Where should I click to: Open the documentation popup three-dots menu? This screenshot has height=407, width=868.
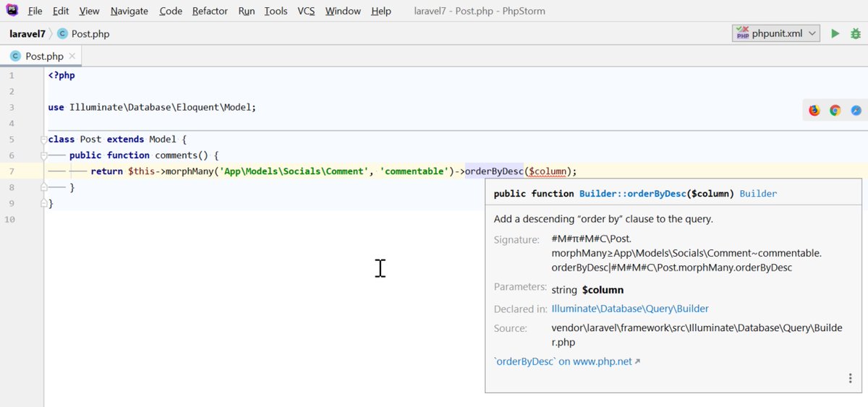point(851,378)
